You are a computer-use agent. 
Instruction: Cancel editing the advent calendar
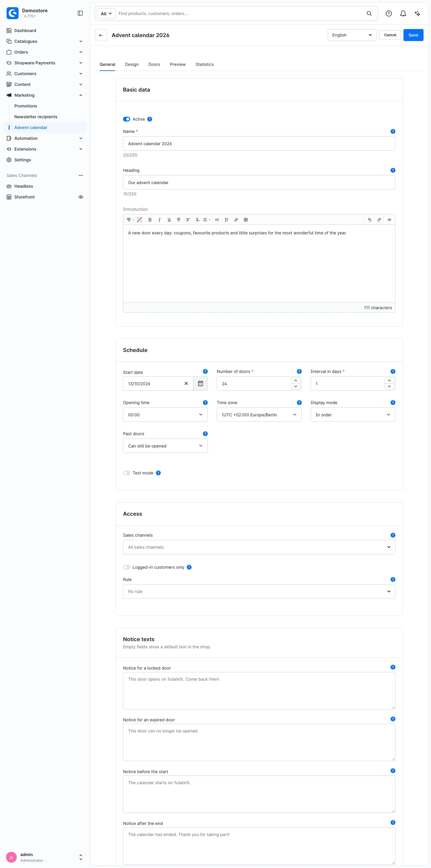(390, 35)
